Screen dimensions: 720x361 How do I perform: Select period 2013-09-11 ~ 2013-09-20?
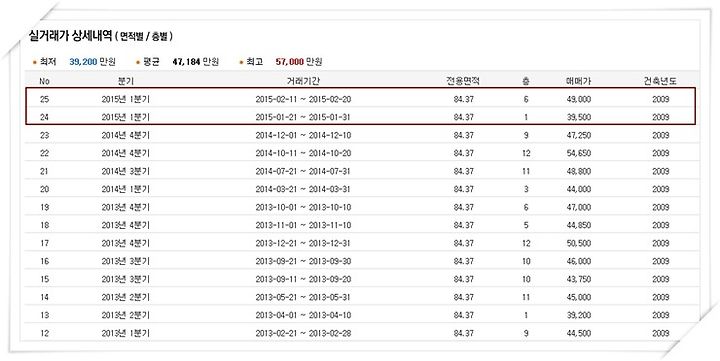tap(303, 279)
